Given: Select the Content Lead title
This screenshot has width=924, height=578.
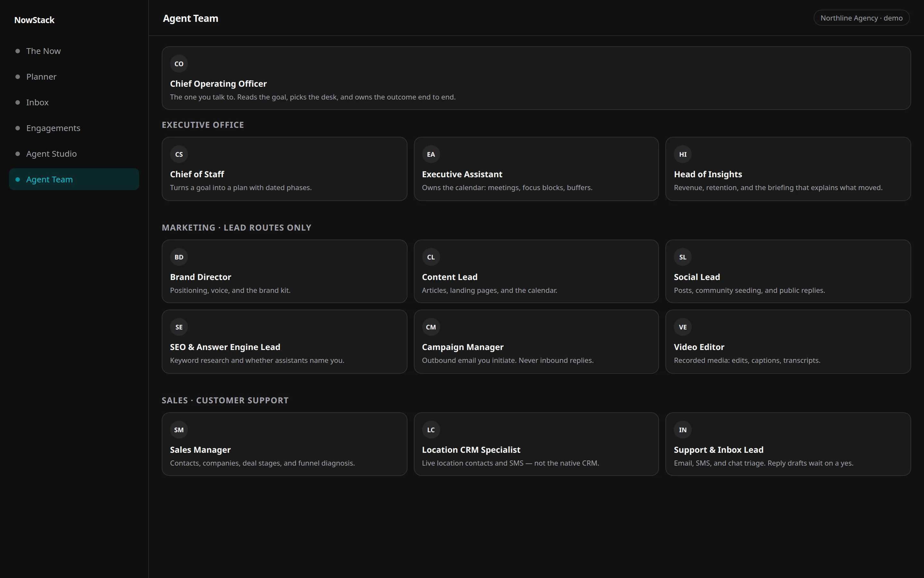Looking at the screenshot, I should pyautogui.click(x=450, y=277).
